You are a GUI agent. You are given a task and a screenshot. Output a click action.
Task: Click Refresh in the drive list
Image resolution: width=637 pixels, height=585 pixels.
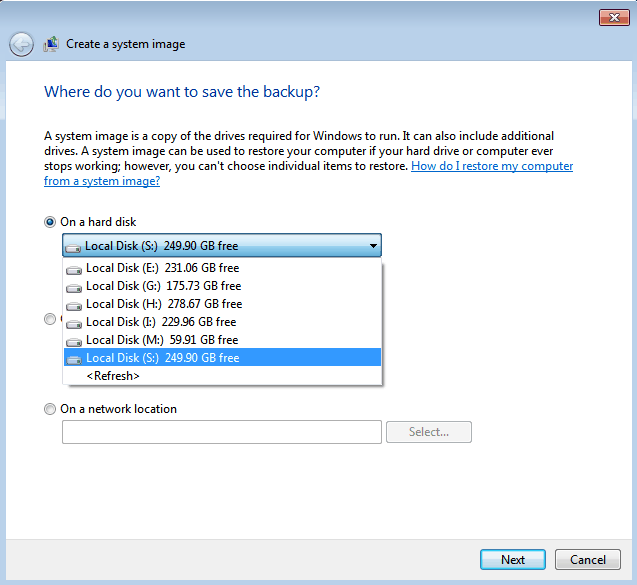point(113,376)
